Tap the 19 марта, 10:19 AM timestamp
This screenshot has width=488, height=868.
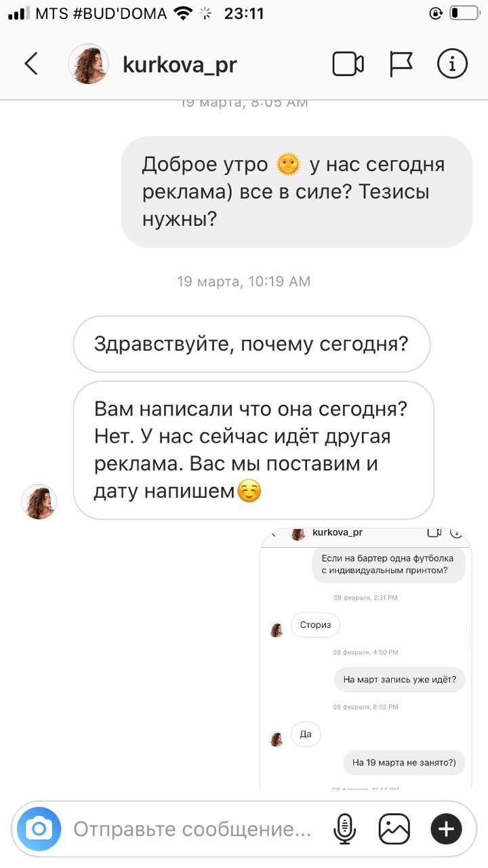tap(244, 281)
